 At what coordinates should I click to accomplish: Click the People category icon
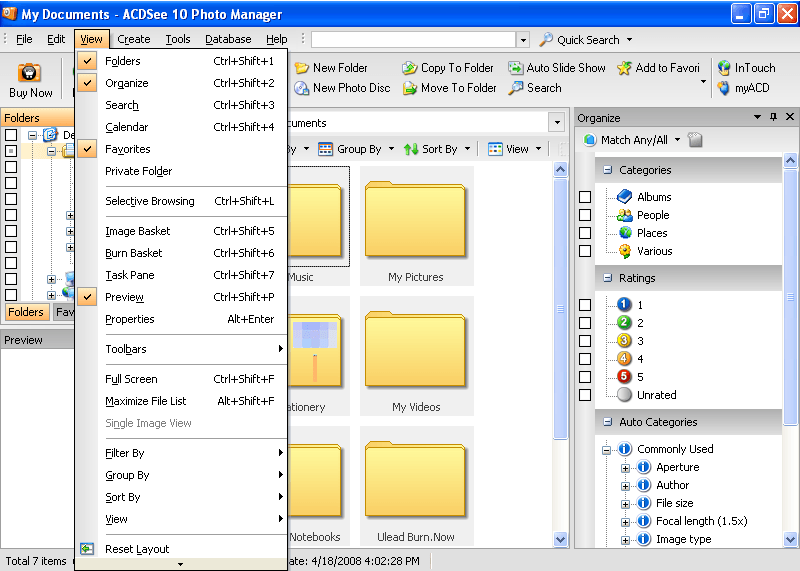624,215
